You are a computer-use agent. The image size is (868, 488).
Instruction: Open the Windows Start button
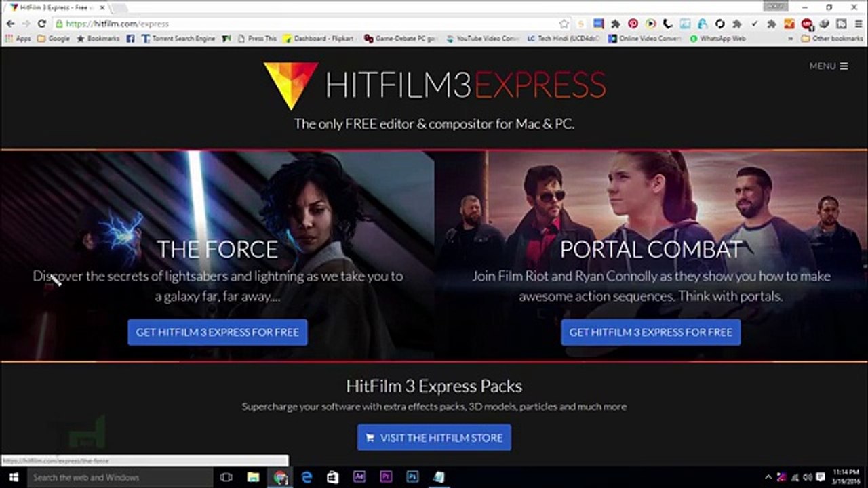point(13,477)
